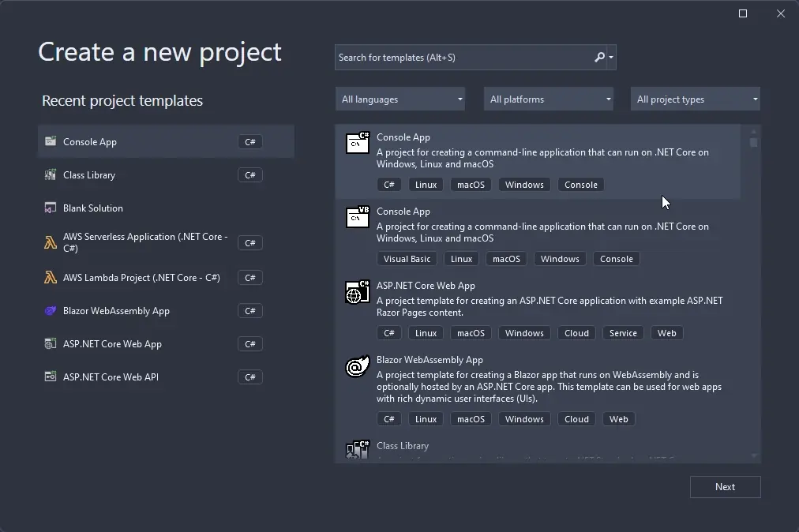Screen dimensions: 799x532
Task: Click the Blazor WebAssembly App template icon
Action: [x=358, y=366]
